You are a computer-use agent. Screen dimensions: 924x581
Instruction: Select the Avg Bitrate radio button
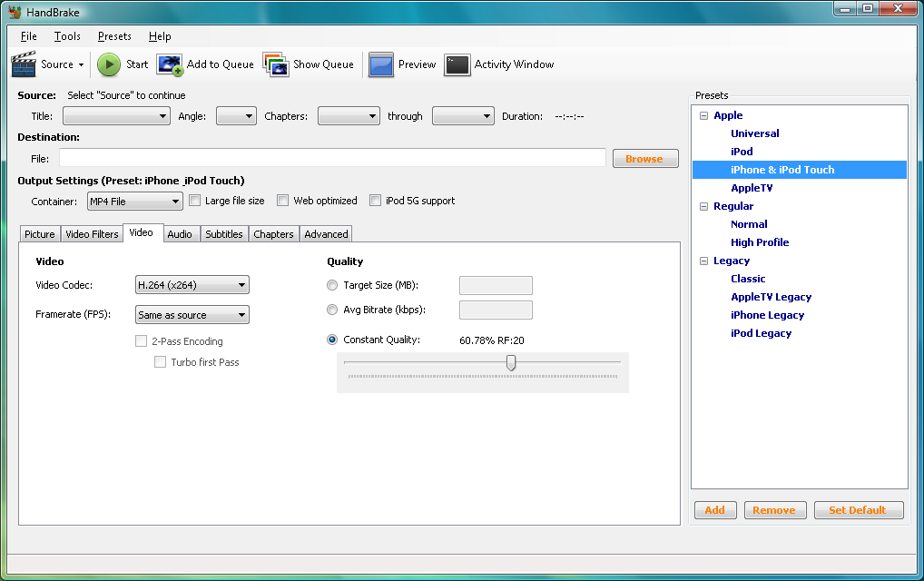coord(332,310)
